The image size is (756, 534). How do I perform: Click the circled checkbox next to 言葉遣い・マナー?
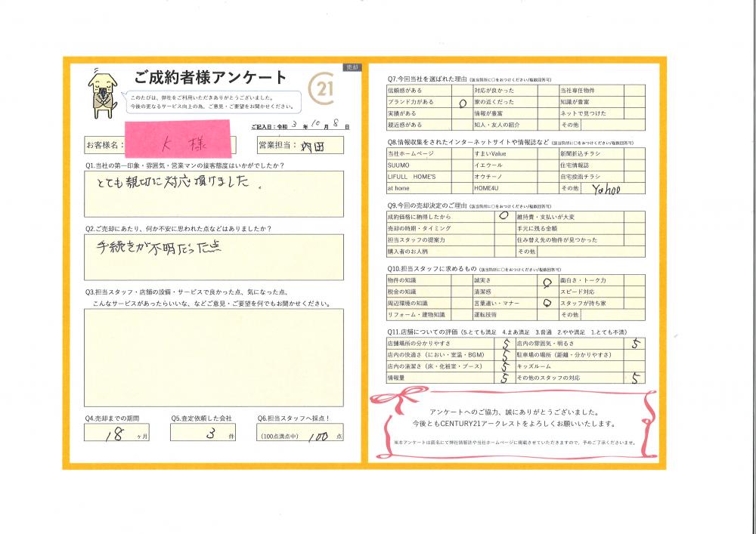click(x=547, y=302)
